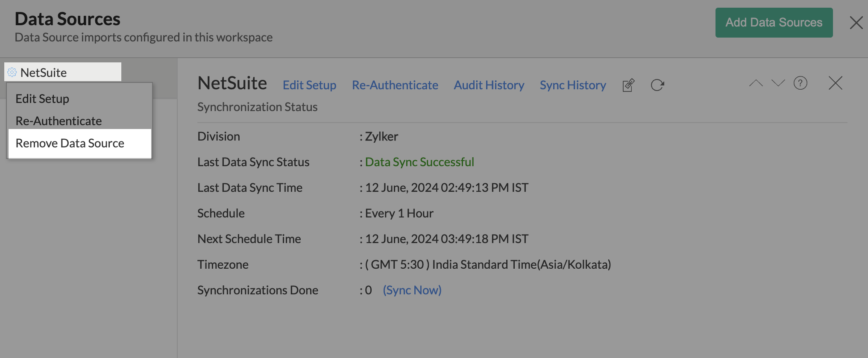Open the help question mark icon
Screen dimensions: 868x358
coord(801,83)
